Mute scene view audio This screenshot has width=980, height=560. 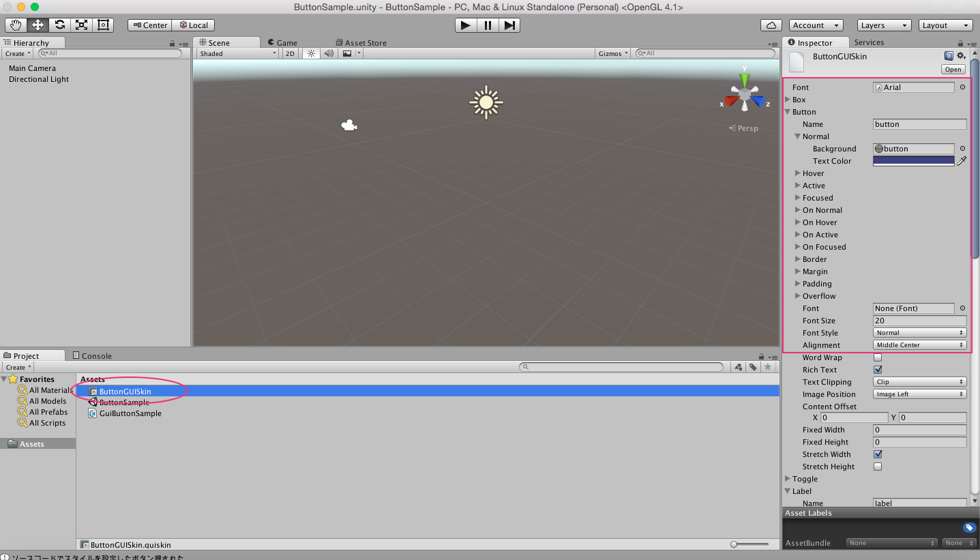point(329,53)
